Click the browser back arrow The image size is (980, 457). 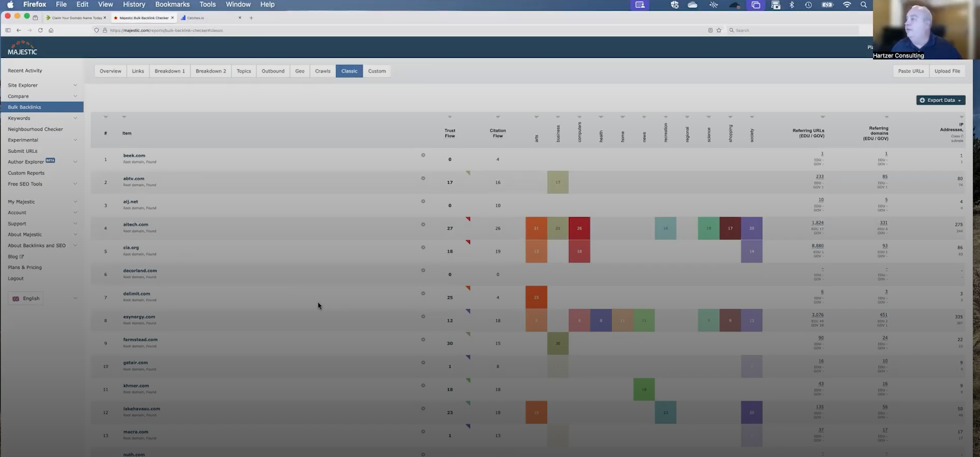[18, 30]
